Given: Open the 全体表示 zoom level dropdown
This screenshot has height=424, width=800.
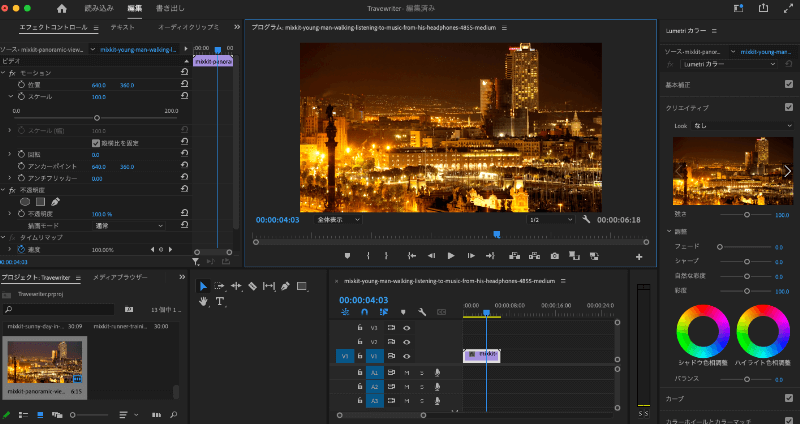Looking at the screenshot, I should (x=337, y=219).
